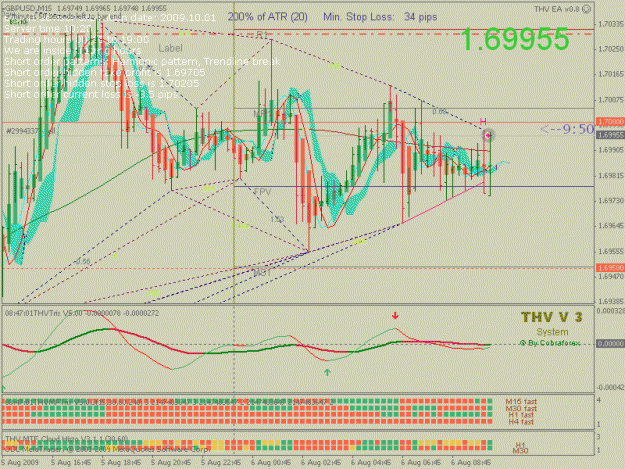The image size is (625, 469).
Task: Click the FPV pivot label
Action: 262,192
